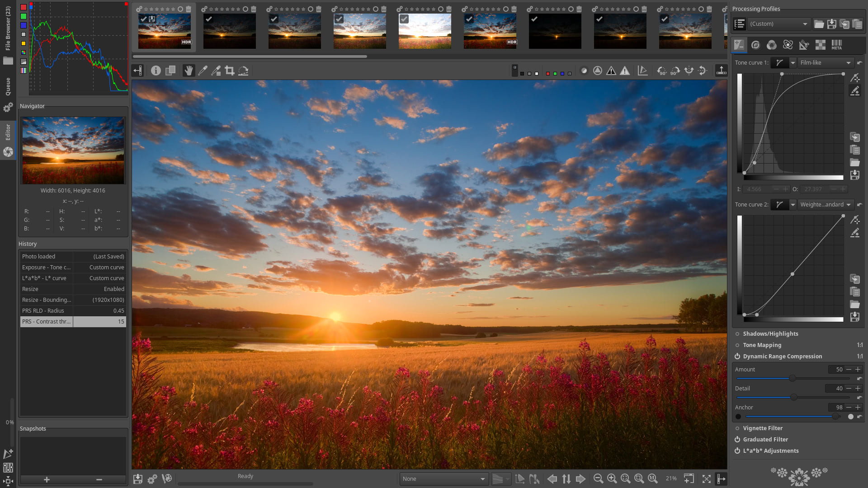Select the hand/pan tool
This screenshot has width=868, height=488.
point(189,70)
